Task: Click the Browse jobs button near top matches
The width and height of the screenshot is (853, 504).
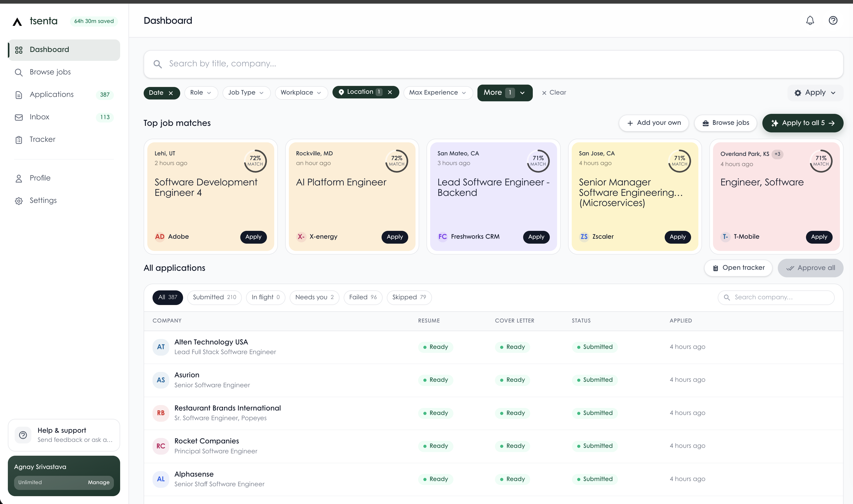Action: tap(726, 123)
